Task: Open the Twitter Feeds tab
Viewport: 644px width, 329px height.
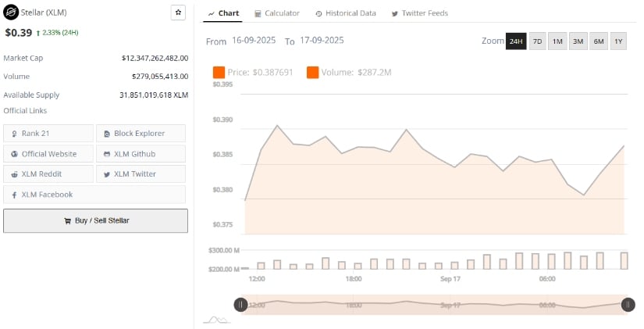Action: pyautogui.click(x=420, y=13)
